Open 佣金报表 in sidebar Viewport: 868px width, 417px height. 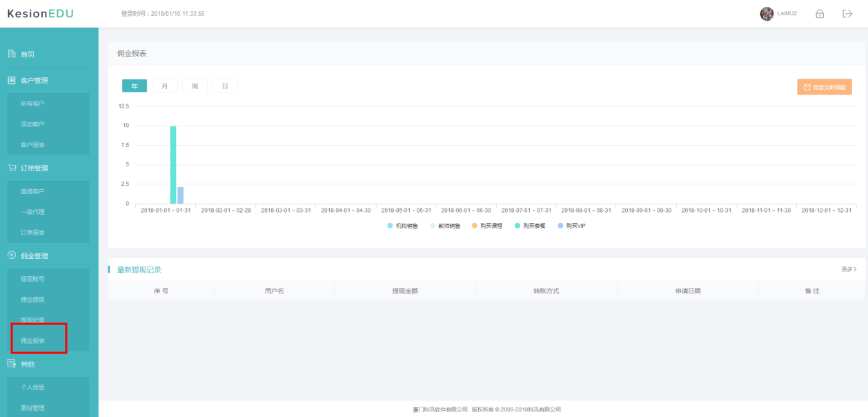pyautogui.click(x=33, y=340)
